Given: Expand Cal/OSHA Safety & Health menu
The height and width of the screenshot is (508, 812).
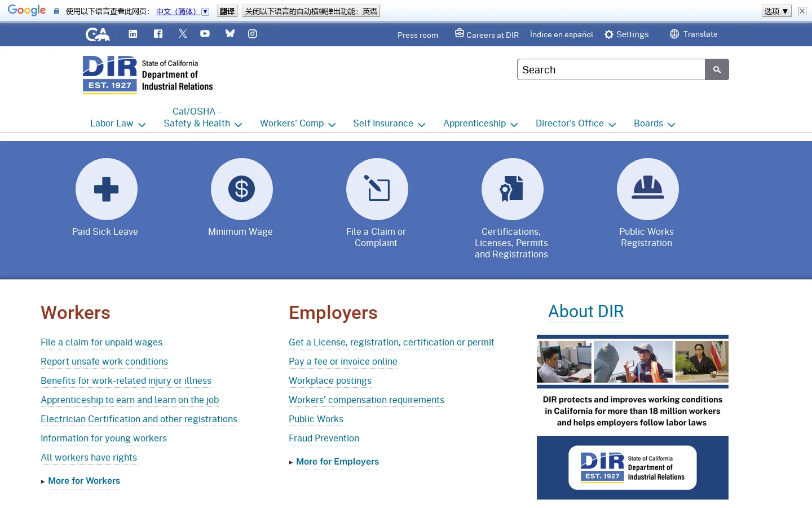Looking at the screenshot, I should 202,117.
